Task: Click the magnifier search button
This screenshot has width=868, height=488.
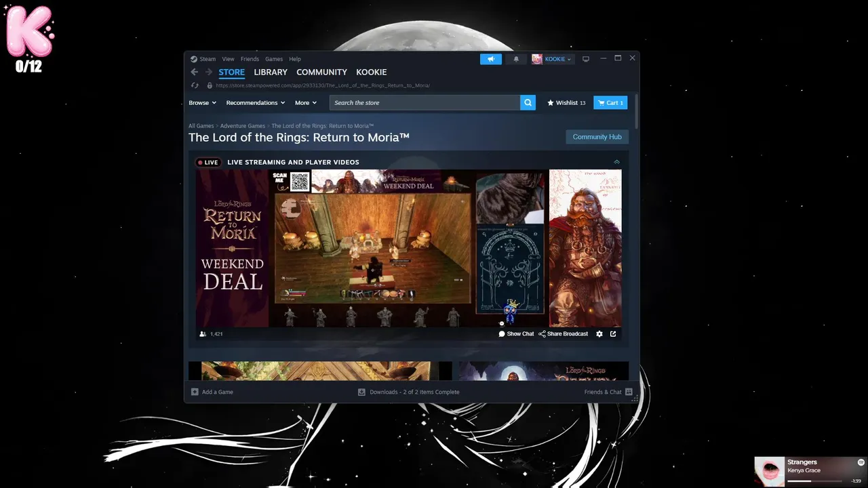Action: (x=528, y=102)
